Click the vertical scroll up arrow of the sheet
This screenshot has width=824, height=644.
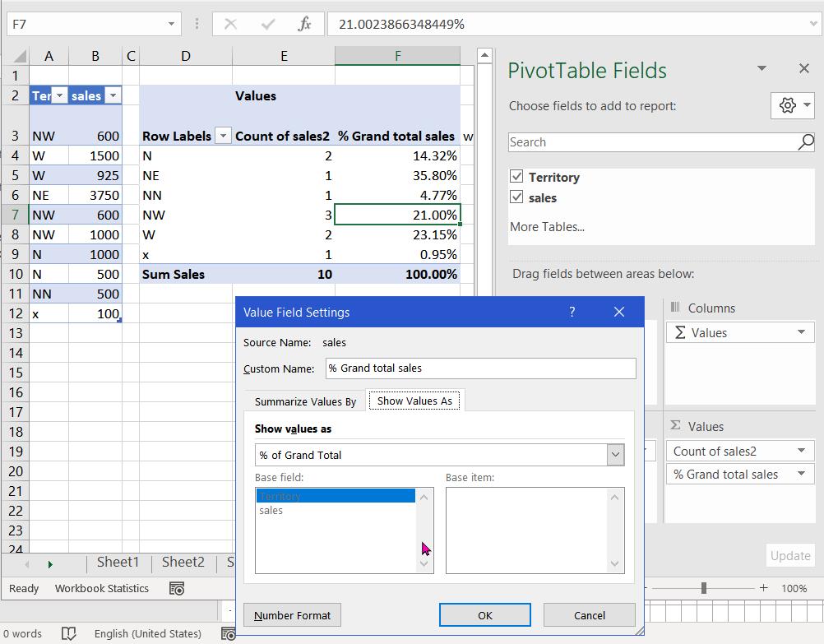(x=484, y=54)
